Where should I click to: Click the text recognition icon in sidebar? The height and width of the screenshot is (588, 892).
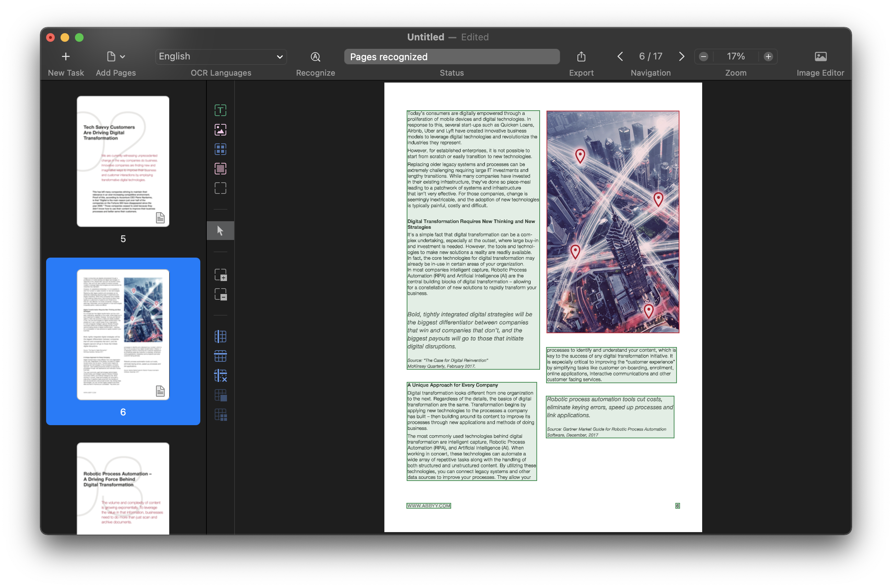pos(220,110)
